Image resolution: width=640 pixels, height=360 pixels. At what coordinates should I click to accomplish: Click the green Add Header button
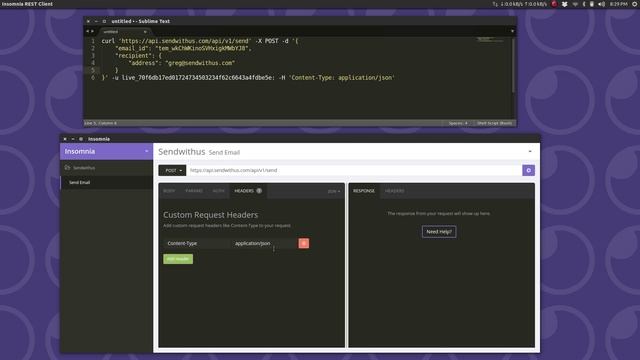[x=178, y=259]
